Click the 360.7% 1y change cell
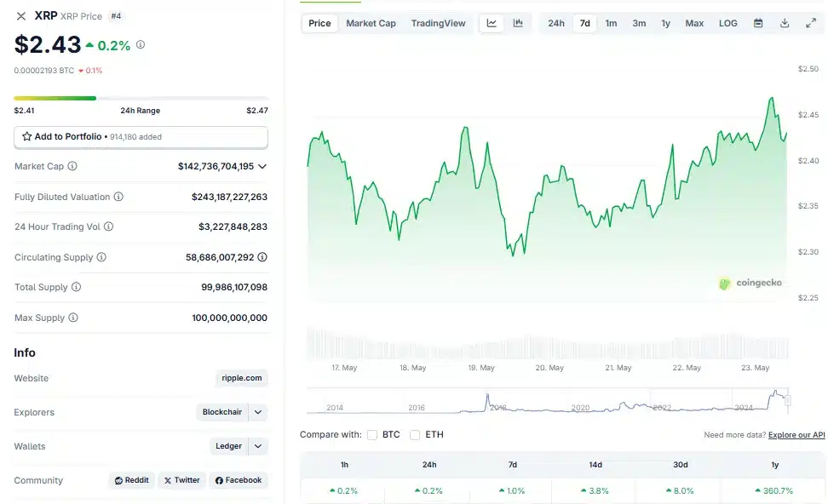The image size is (828, 504). (x=774, y=491)
